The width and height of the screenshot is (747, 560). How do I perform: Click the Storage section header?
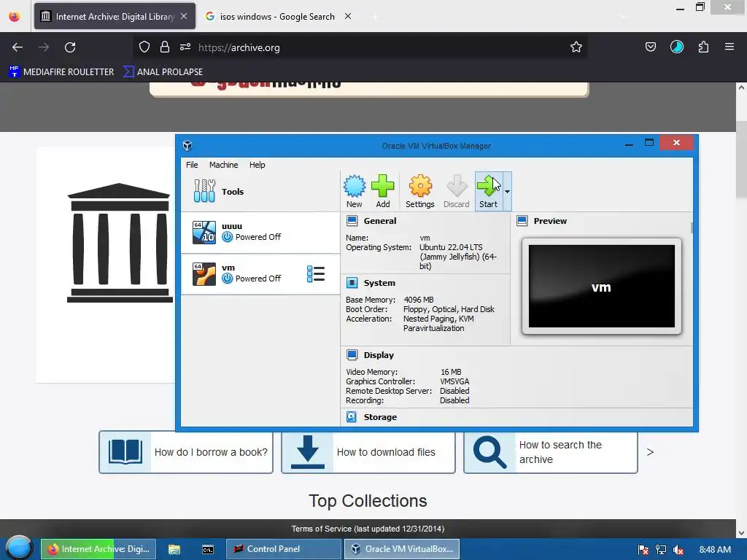tap(379, 417)
